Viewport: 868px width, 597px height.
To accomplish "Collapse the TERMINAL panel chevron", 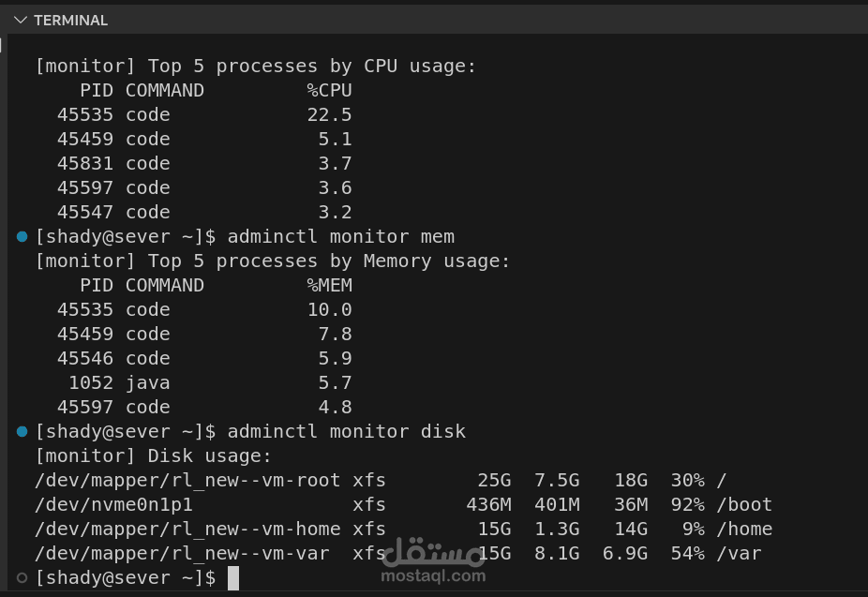I will click(x=21, y=21).
